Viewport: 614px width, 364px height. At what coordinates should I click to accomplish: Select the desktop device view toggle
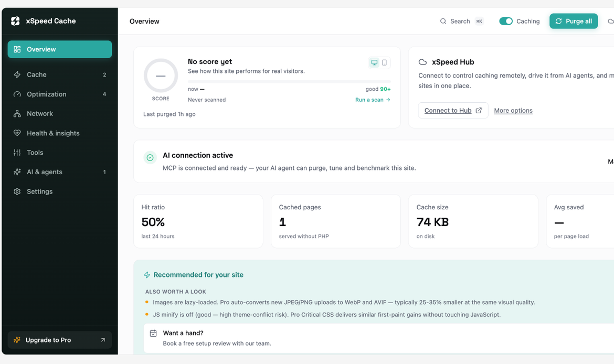(x=374, y=62)
